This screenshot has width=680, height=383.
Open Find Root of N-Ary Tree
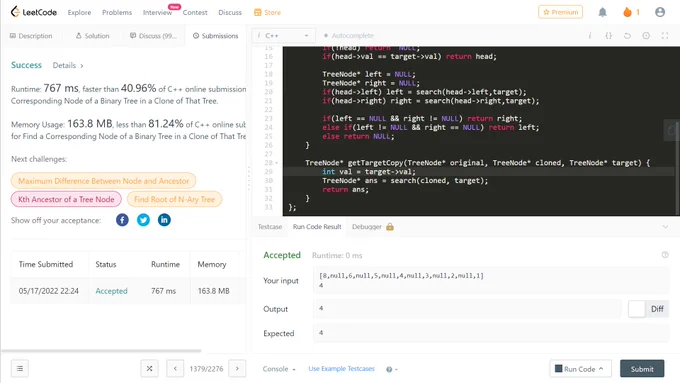(174, 199)
